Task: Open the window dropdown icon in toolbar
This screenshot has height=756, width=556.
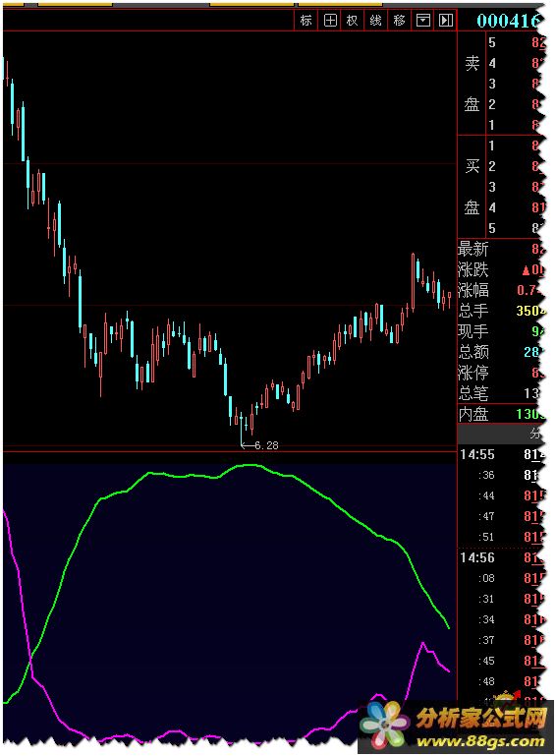Action: pyautogui.click(x=422, y=21)
